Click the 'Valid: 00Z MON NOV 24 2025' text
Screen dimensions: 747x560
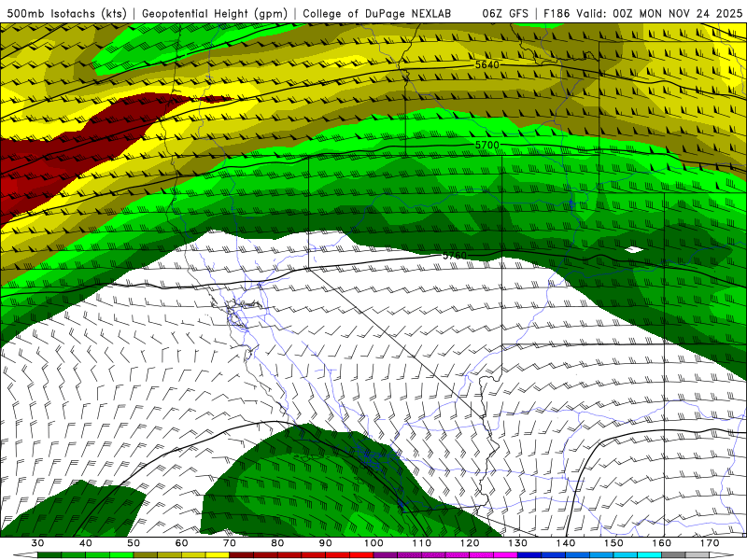click(659, 14)
